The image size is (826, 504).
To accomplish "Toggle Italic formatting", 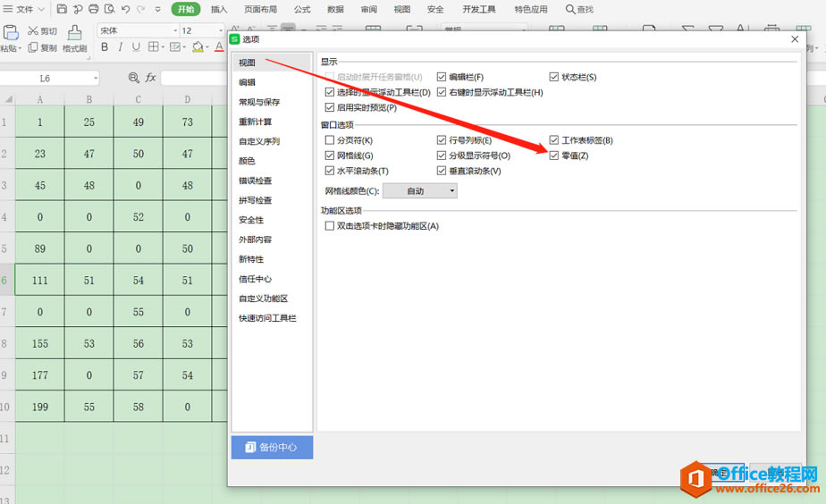I will point(120,46).
